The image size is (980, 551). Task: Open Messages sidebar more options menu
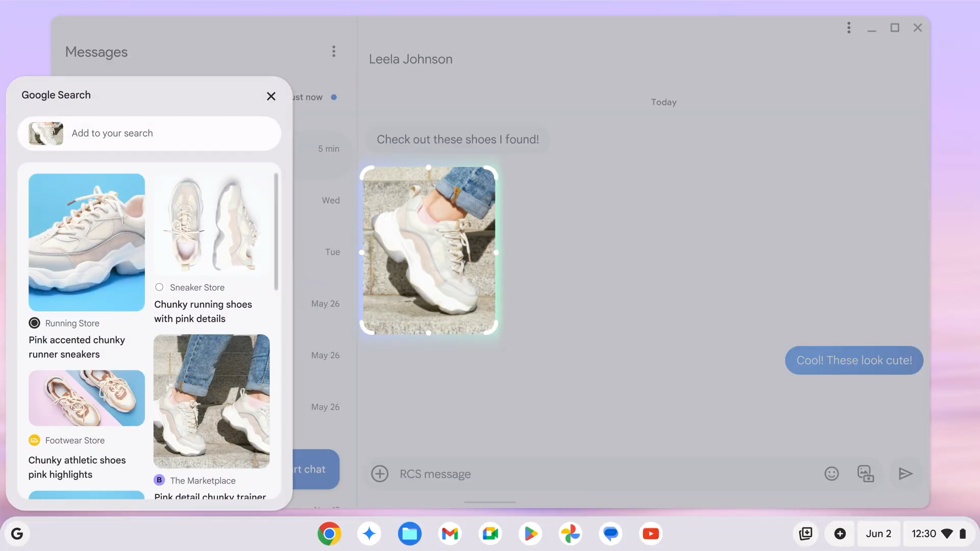334,51
